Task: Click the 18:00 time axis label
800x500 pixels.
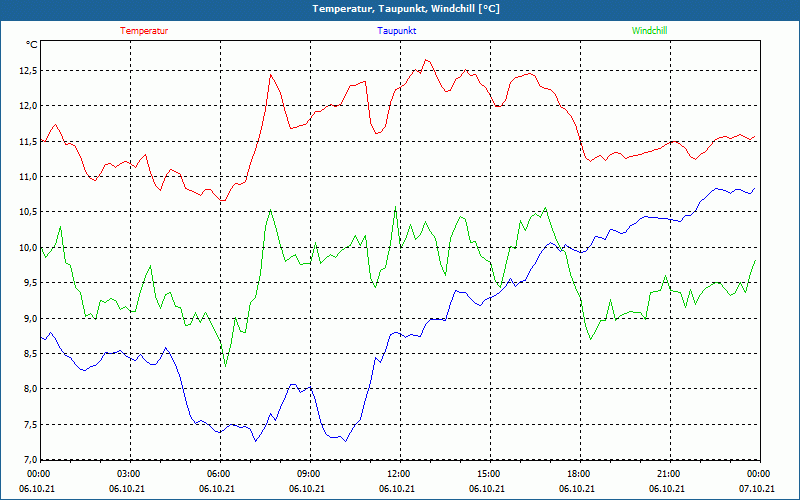Action: click(577, 474)
